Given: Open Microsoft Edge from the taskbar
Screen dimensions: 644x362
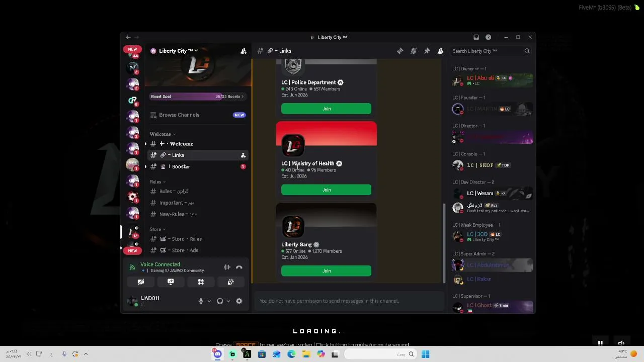Looking at the screenshot, I should [x=291, y=354].
